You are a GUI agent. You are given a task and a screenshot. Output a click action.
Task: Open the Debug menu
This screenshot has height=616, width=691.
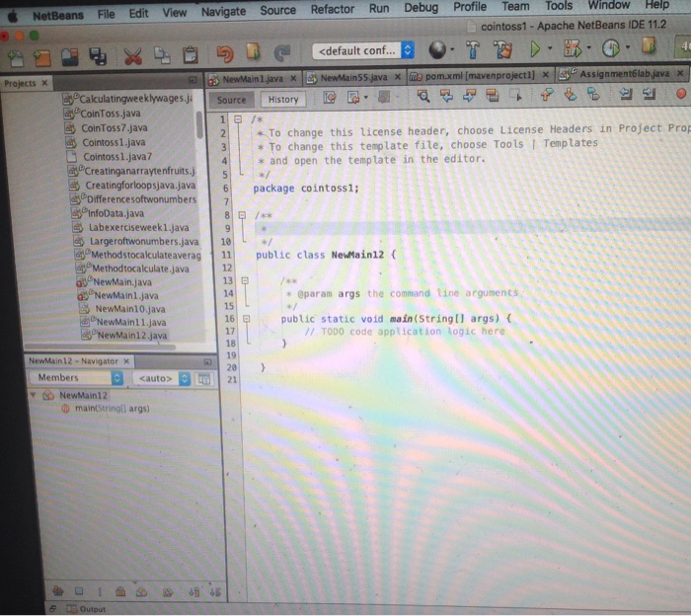click(421, 8)
